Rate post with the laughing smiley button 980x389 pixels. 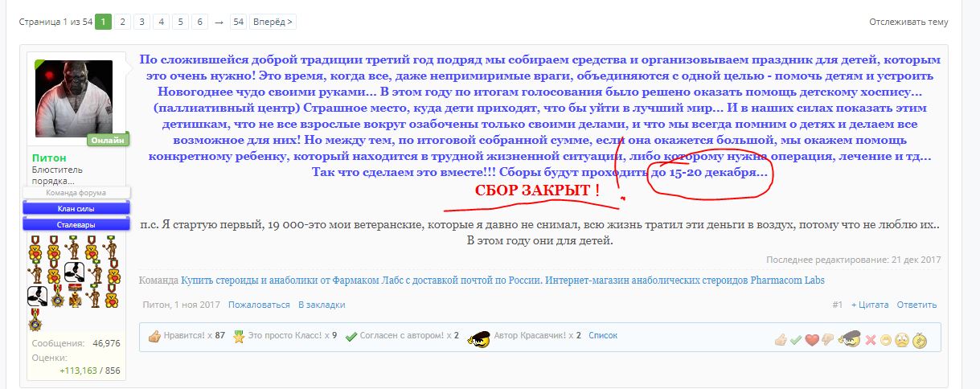tap(886, 340)
